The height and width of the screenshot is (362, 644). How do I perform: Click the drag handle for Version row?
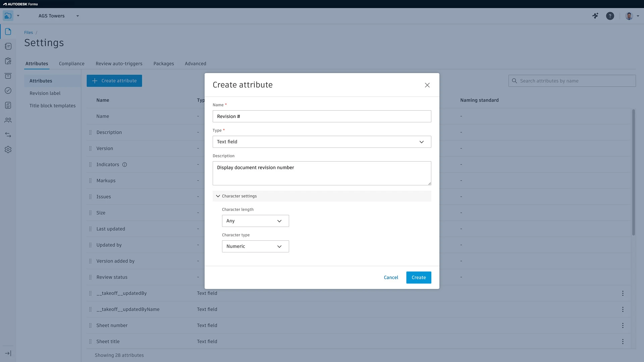(90, 148)
